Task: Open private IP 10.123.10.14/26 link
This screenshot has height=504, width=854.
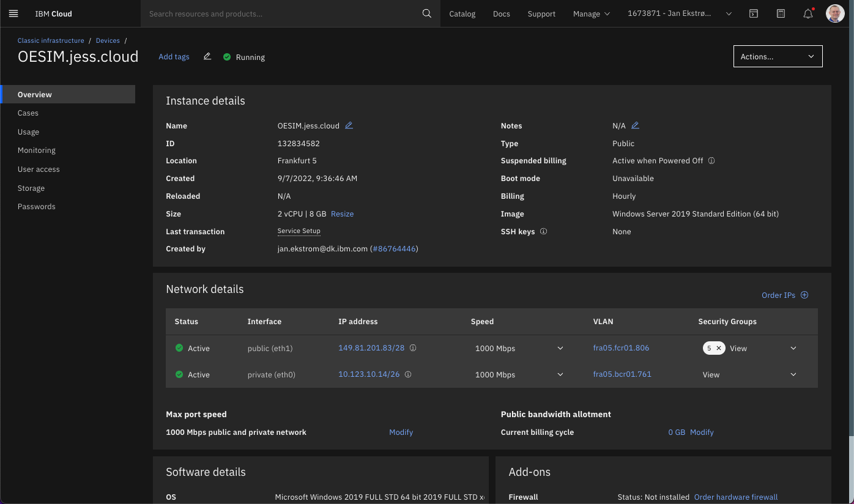Action: tap(369, 374)
